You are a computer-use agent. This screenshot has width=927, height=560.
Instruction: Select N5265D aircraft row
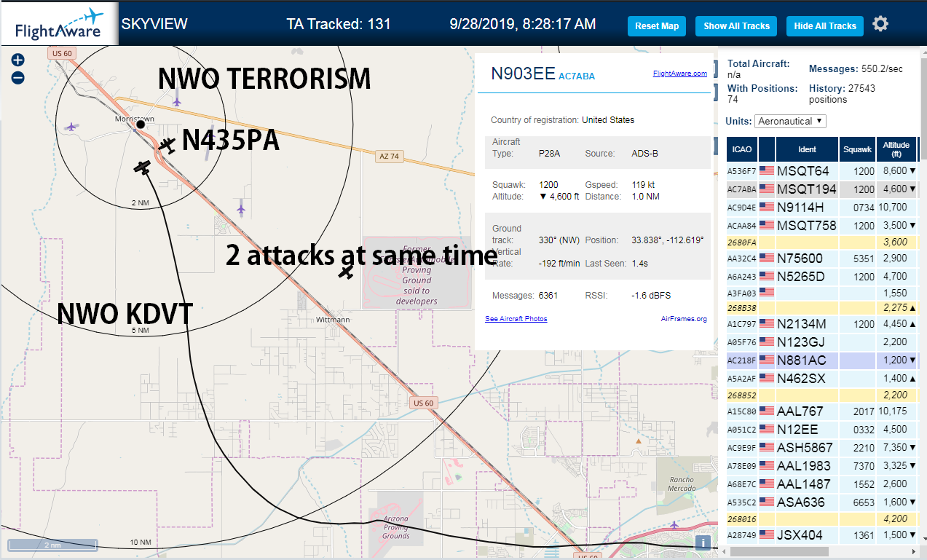(822, 277)
